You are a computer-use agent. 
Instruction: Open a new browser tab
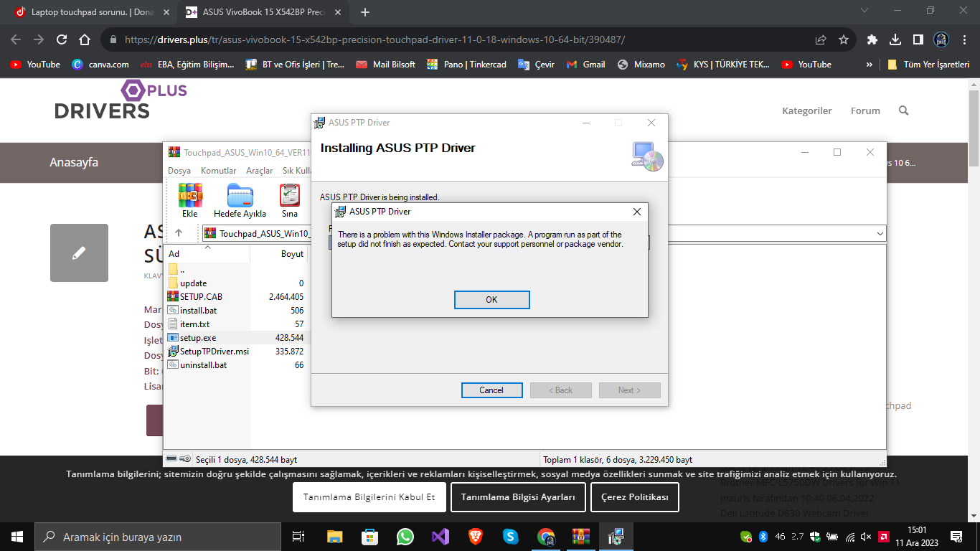pos(365,12)
